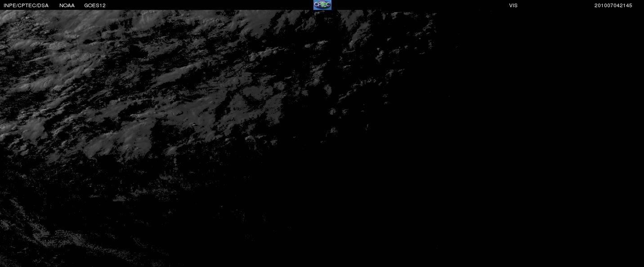Select the INPE/CPTEC/DSA header label

coord(26,5)
